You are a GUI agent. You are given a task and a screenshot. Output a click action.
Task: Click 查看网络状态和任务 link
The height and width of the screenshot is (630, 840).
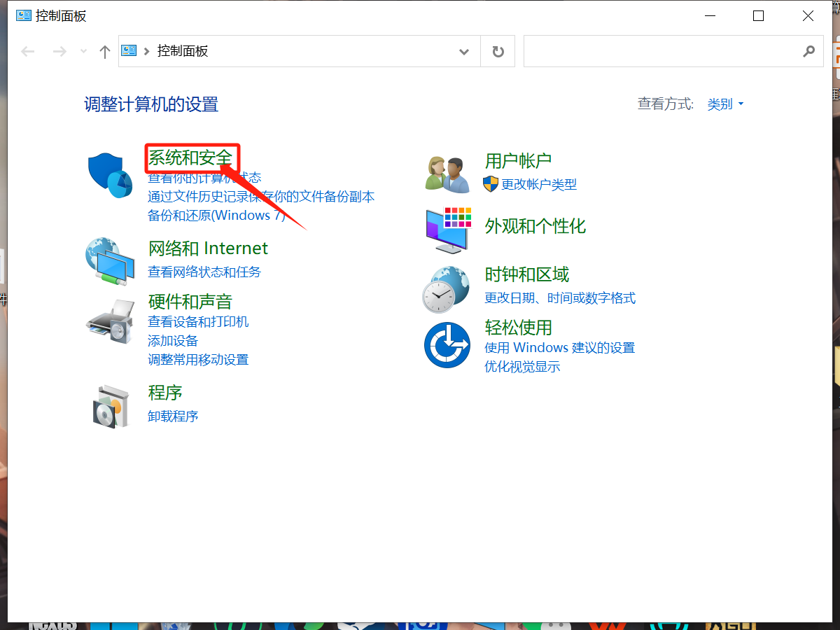[204, 272]
